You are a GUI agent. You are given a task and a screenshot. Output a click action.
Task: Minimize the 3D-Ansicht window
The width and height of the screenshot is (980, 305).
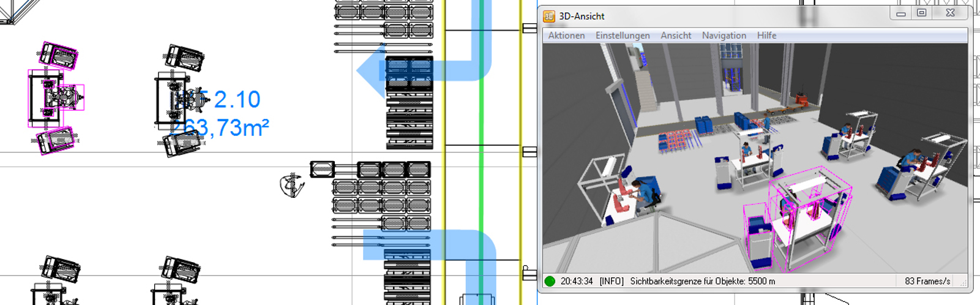[901, 13]
